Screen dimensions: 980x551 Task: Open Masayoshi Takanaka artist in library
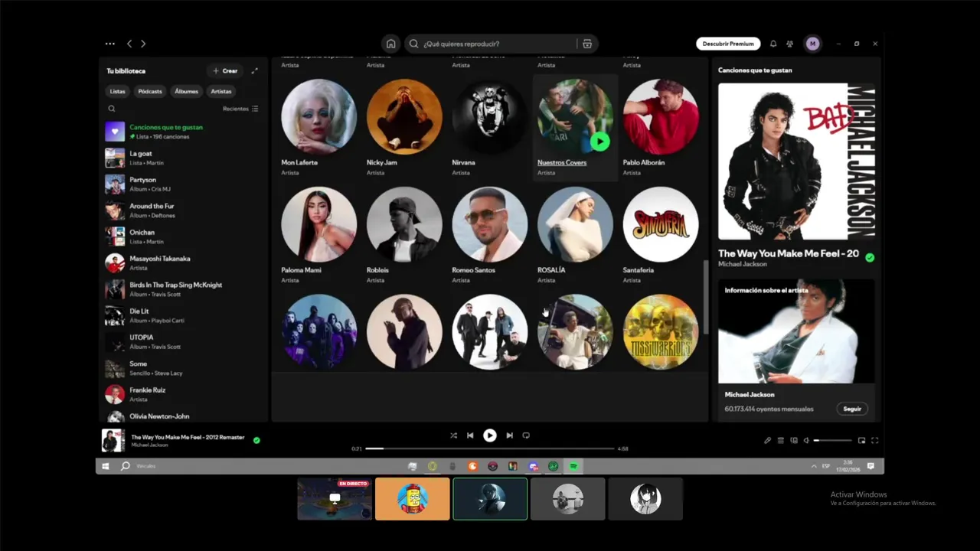tap(184, 263)
